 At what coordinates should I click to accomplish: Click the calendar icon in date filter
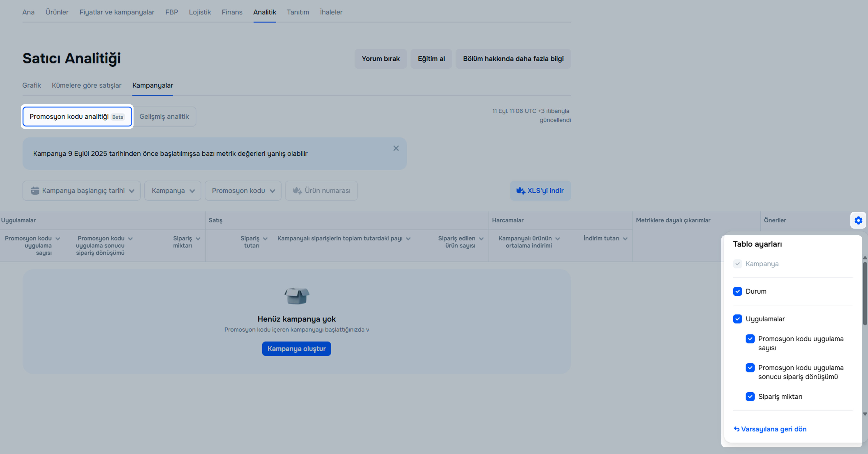pos(35,191)
